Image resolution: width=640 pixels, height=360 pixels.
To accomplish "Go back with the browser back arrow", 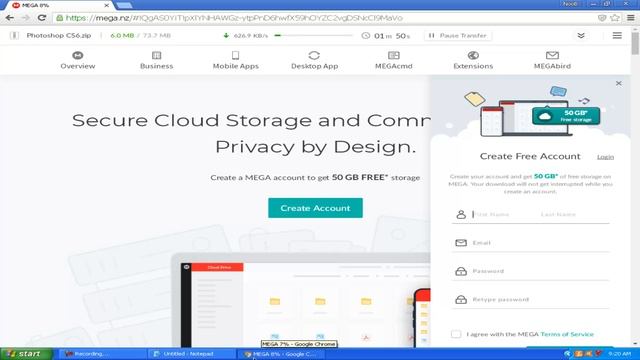I will coord(10,18).
